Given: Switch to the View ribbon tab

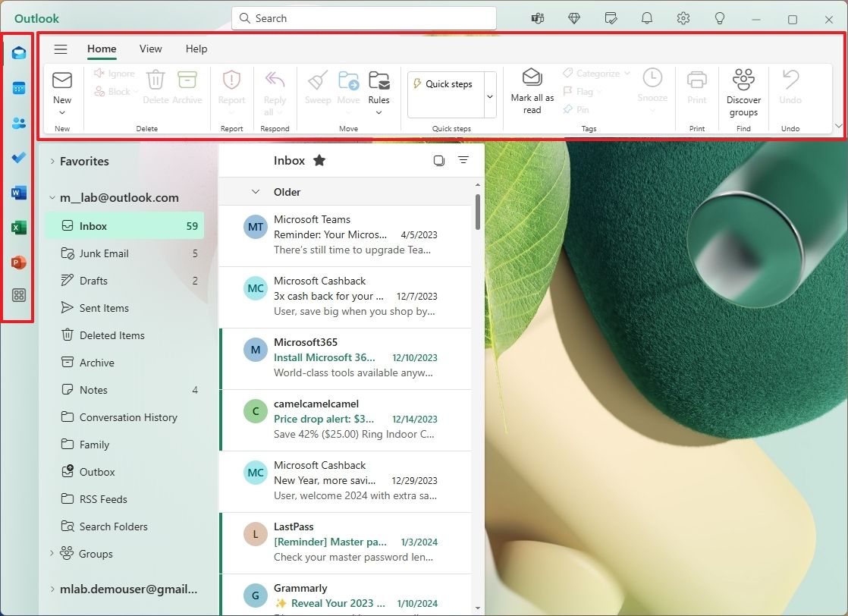Looking at the screenshot, I should point(150,48).
